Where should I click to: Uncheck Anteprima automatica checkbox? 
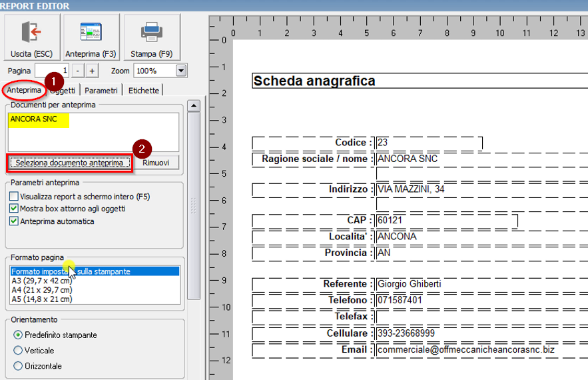[x=14, y=221]
